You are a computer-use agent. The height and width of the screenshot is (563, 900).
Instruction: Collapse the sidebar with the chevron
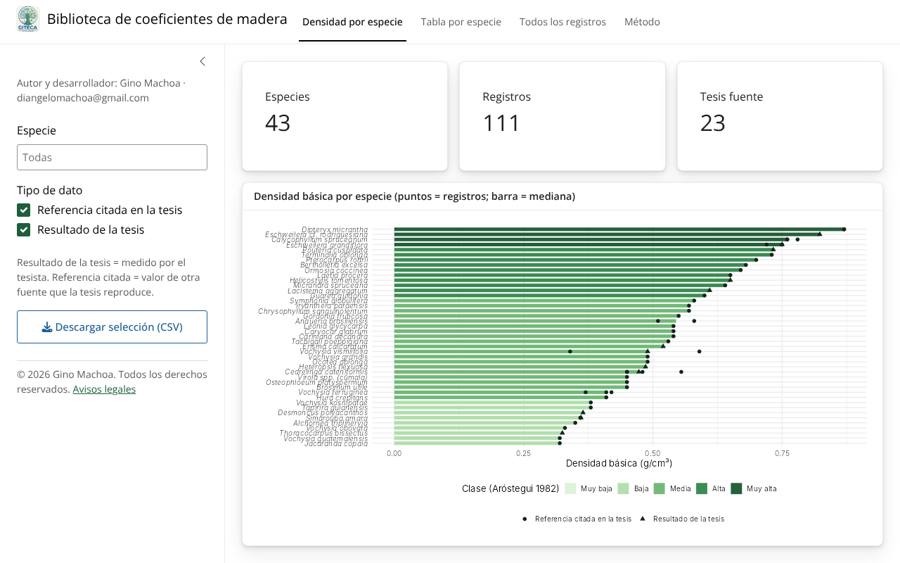pos(203,61)
